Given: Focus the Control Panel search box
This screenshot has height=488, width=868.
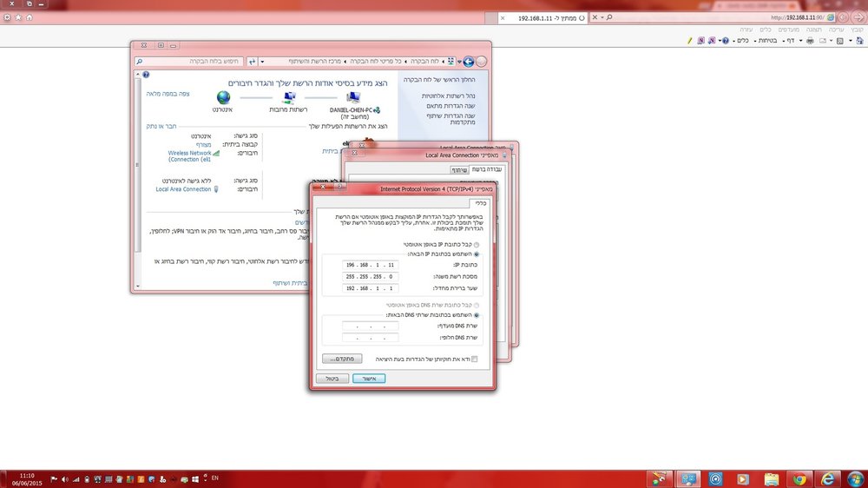Looking at the screenshot, I should [188, 62].
